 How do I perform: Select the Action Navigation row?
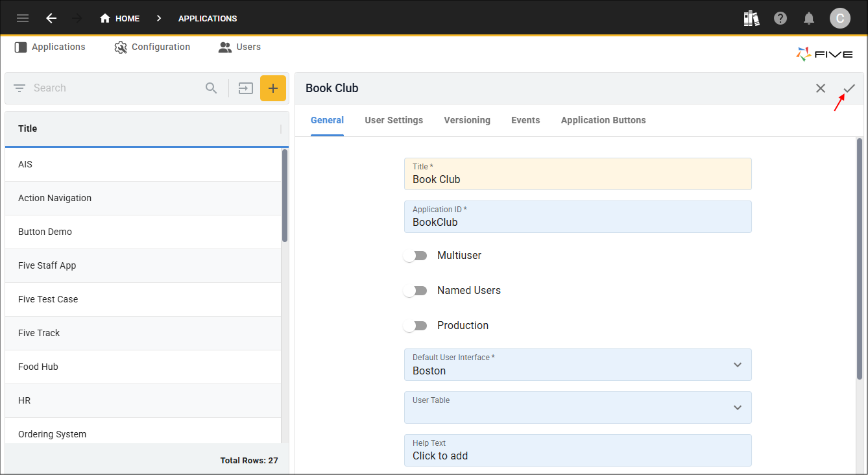point(143,198)
